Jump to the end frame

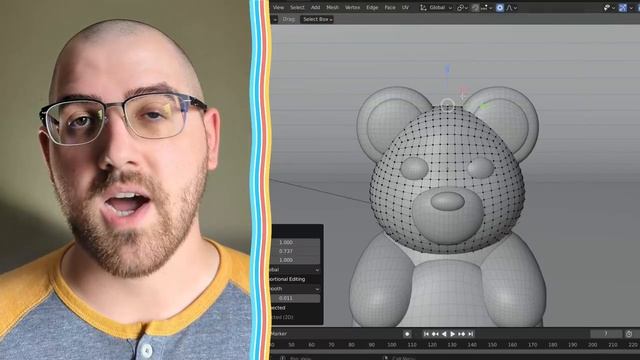click(x=471, y=334)
